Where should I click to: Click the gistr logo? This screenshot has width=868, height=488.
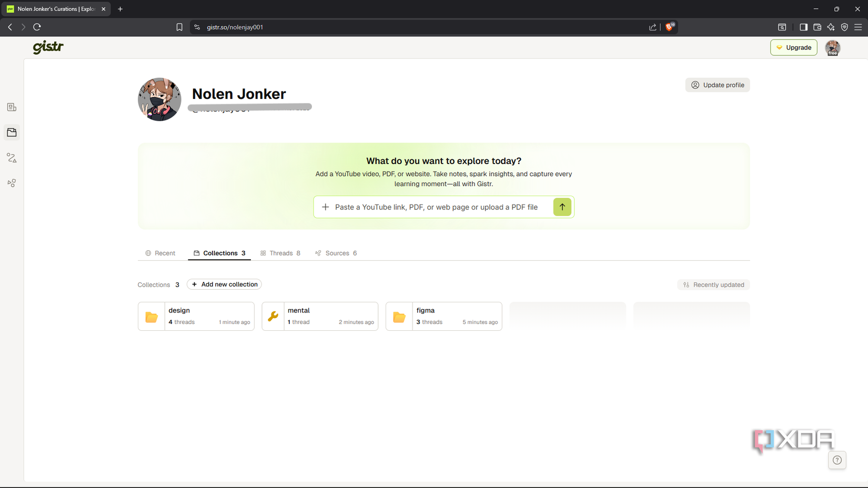click(x=48, y=47)
